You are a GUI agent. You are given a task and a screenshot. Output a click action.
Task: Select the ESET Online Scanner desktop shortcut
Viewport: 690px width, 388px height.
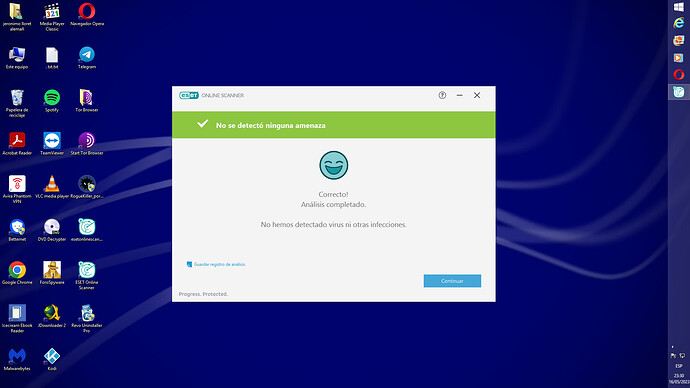pos(87,275)
